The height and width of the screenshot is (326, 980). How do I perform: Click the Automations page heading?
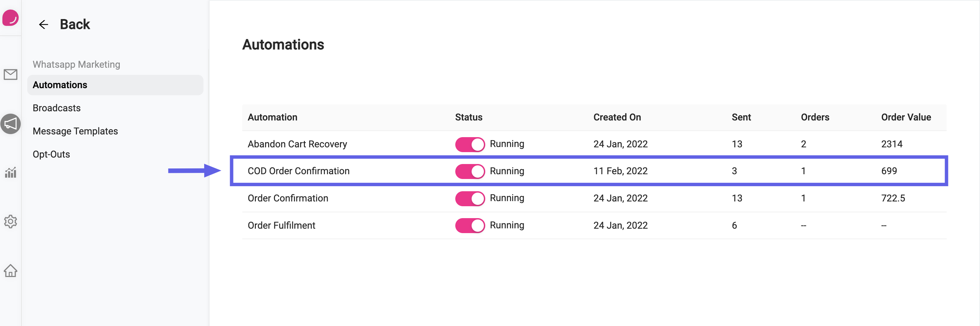[283, 45]
